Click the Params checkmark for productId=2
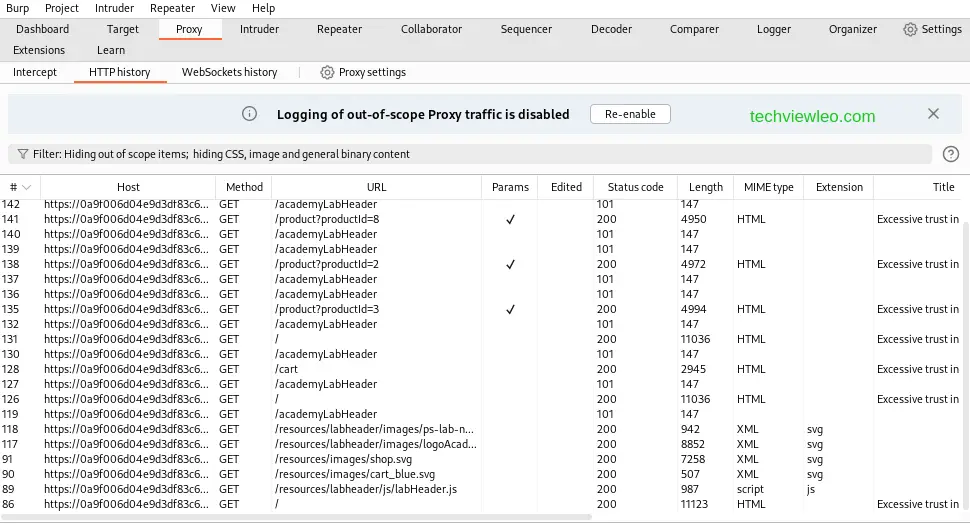This screenshot has height=525, width=970. coord(510,265)
